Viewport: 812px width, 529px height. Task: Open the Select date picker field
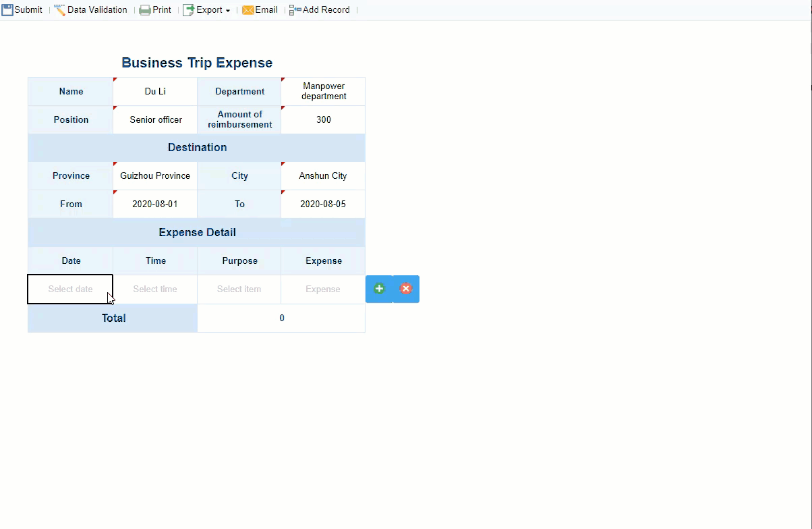click(x=70, y=289)
